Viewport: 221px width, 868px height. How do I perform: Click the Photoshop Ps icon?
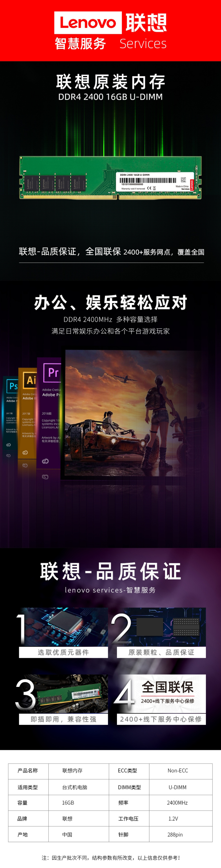click(x=13, y=386)
